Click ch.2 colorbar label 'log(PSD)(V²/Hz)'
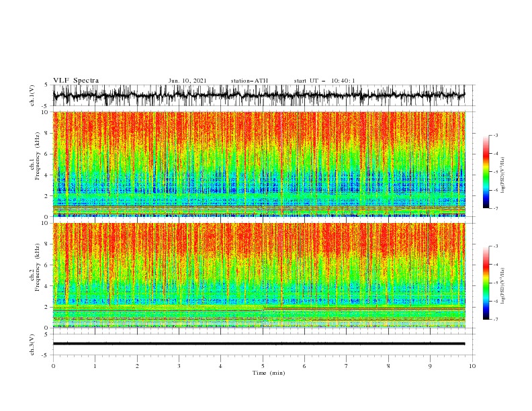Image resolution: width=532 pixels, height=411 pixels. pyautogui.click(x=503, y=286)
